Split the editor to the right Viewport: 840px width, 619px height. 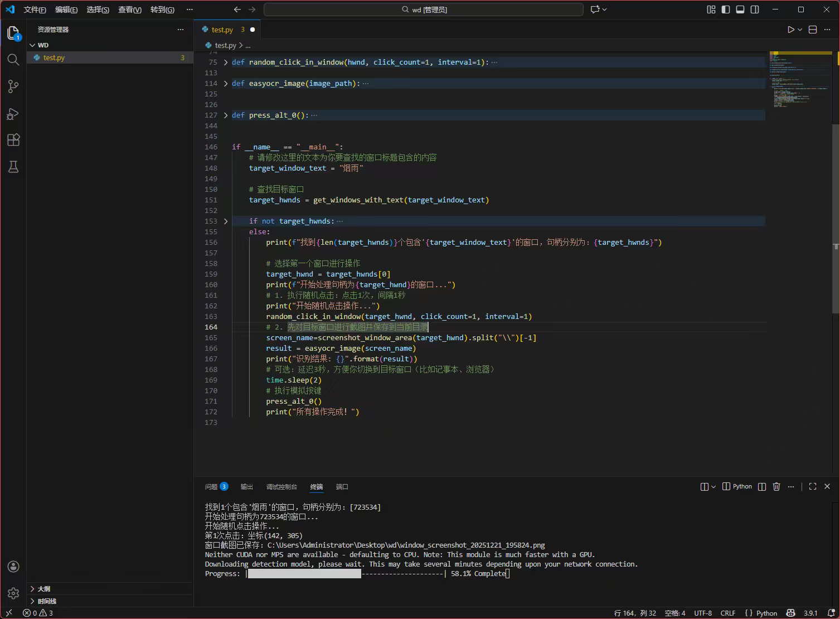[x=813, y=30]
